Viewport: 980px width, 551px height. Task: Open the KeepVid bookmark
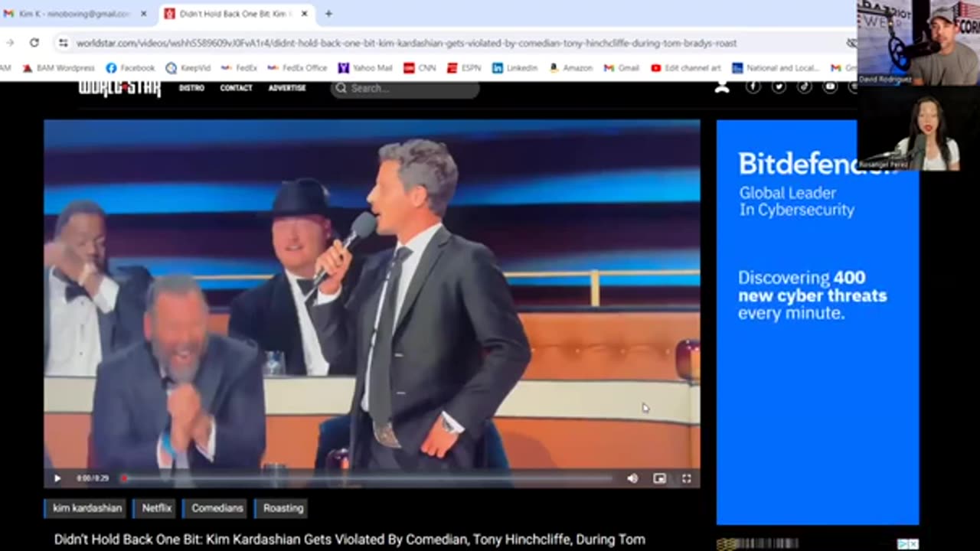pyautogui.click(x=188, y=68)
